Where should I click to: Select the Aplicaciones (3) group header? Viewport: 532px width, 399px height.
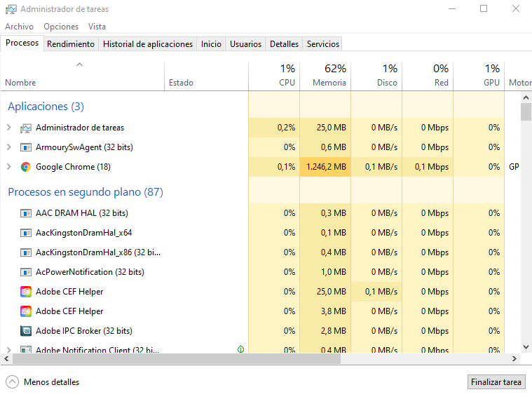[x=46, y=107]
